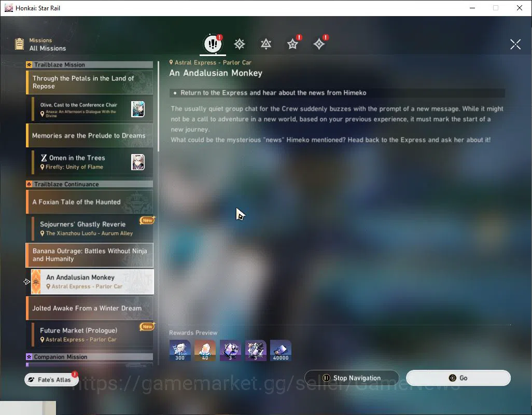
Task: Click the Rewards Preview label
Action: coord(193,333)
